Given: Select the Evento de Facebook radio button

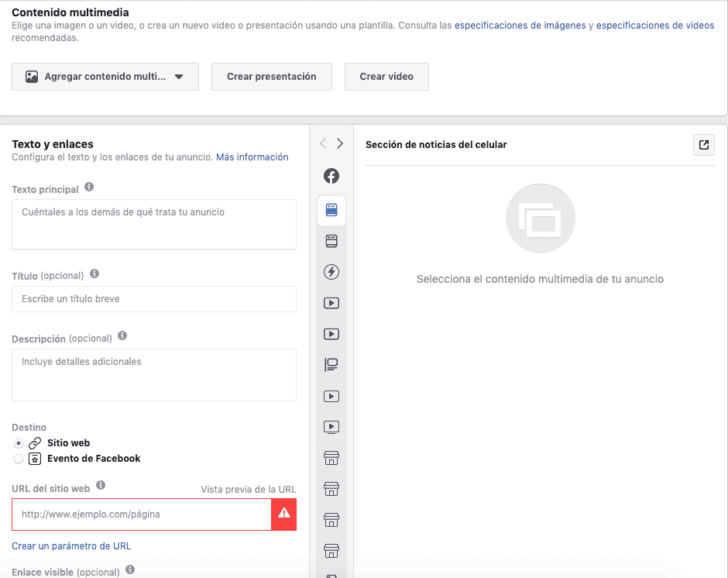Looking at the screenshot, I should tap(19, 459).
